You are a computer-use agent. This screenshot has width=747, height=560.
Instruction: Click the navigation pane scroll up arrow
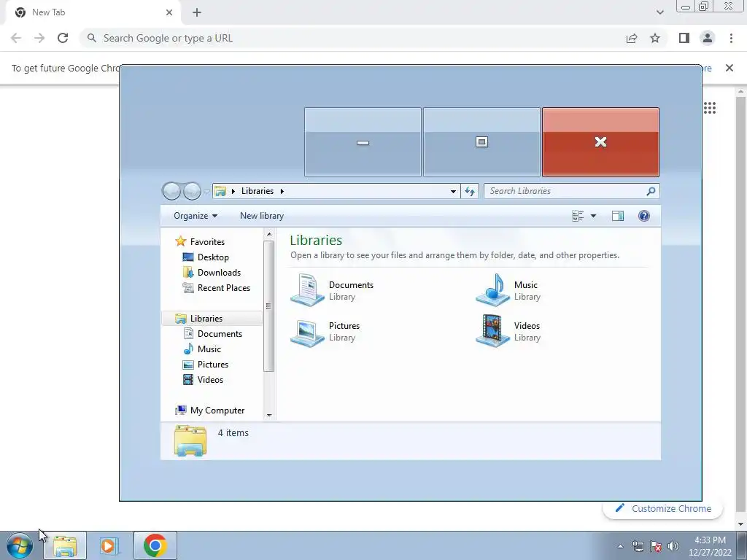coord(268,234)
